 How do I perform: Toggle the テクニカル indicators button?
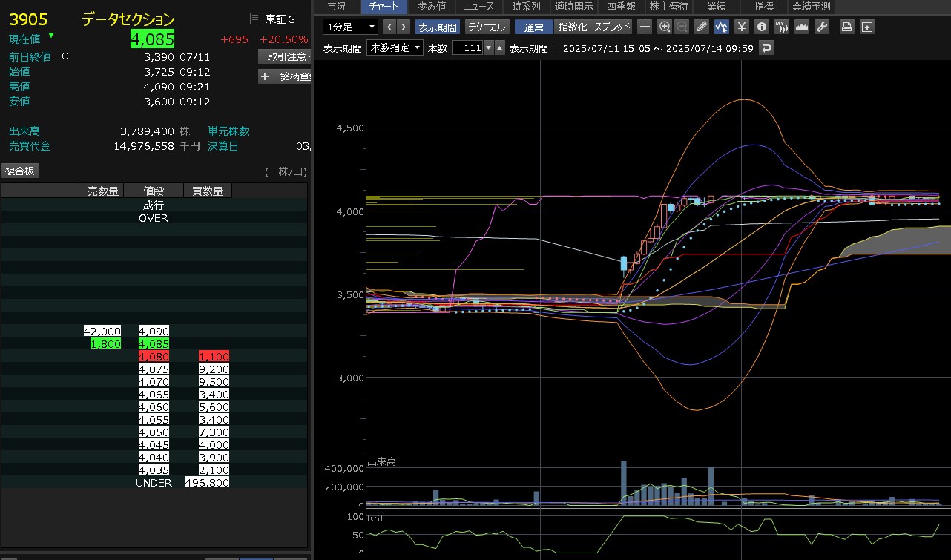pos(487,27)
